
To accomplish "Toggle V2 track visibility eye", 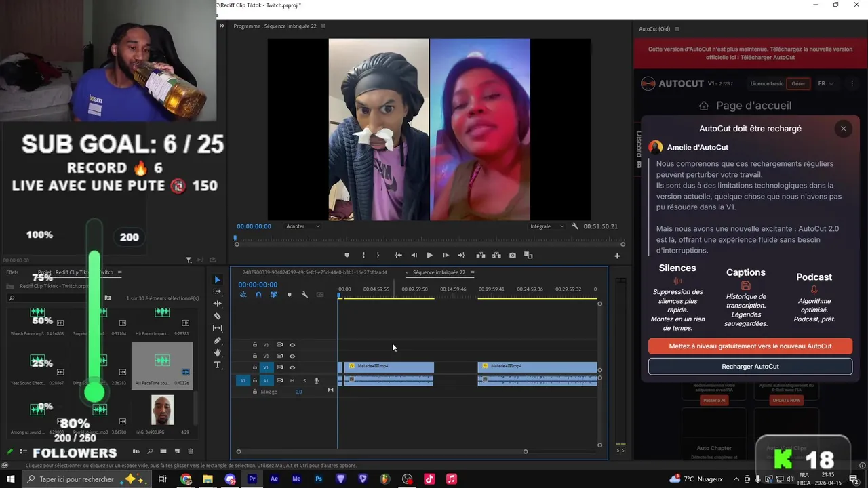I will (292, 356).
